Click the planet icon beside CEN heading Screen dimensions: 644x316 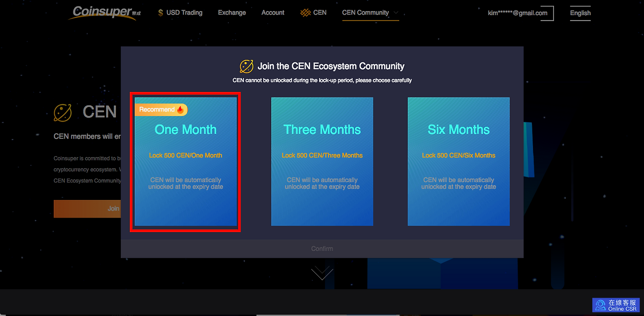click(63, 113)
